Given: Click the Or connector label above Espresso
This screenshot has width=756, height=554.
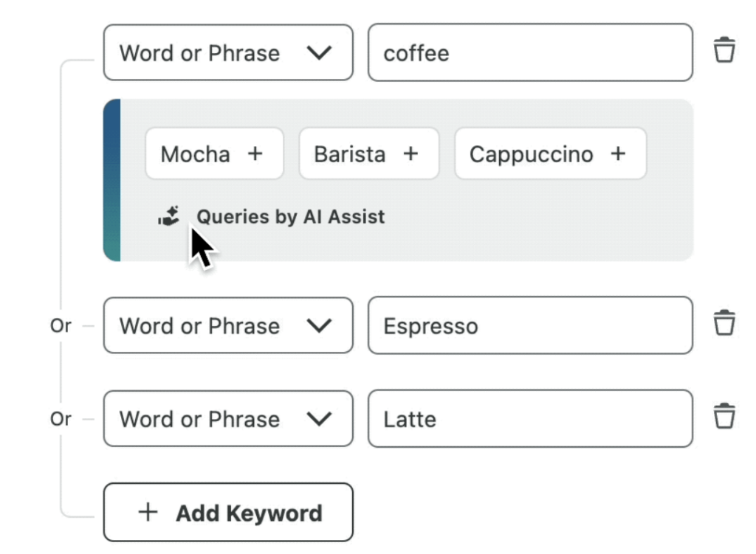Looking at the screenshot, I should point(61,325).
